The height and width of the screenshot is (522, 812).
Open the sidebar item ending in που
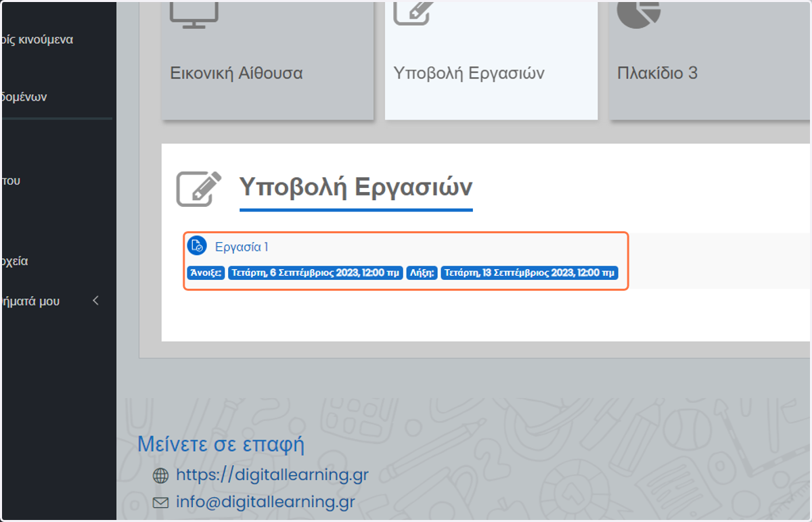click(x=10, y=181)
